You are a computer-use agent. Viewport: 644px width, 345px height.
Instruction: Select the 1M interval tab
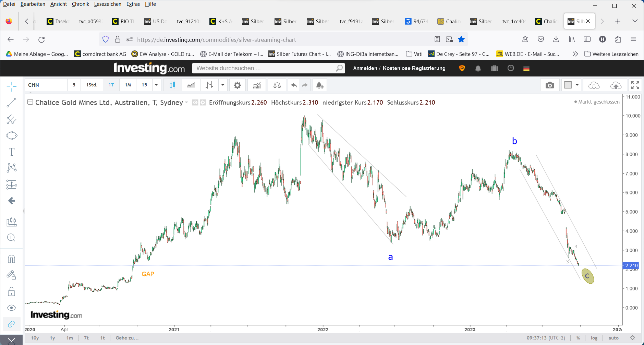pyautogui.click(x=128, y=85)
